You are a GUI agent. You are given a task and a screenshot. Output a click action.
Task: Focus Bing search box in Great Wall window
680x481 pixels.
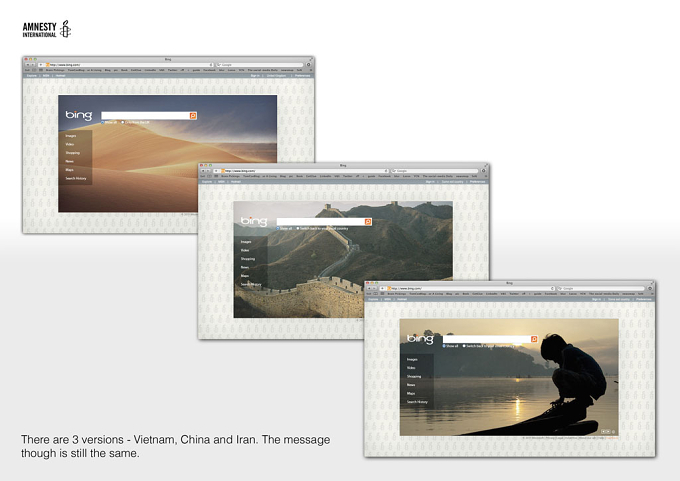[320, 222]
